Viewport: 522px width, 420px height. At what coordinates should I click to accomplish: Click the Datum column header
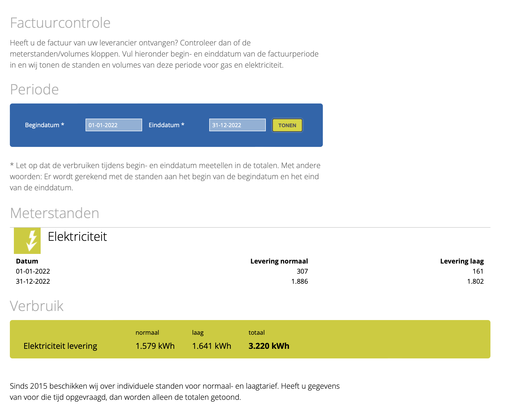[27, 261]
